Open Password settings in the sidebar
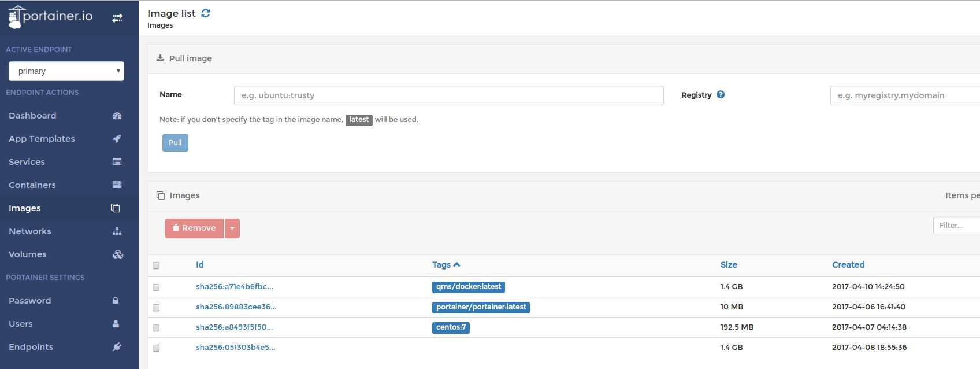980x369 pixels. [30, 301]
